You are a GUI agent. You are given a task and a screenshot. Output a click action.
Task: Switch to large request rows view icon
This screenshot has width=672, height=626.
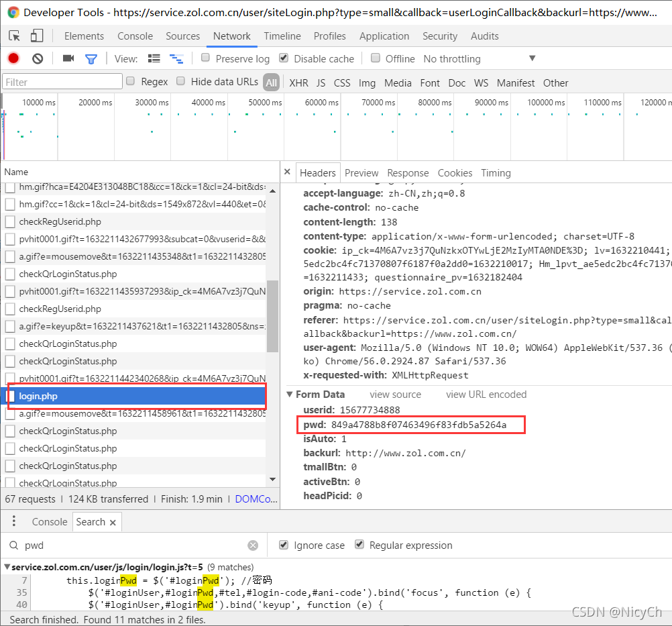pos(154,58)
